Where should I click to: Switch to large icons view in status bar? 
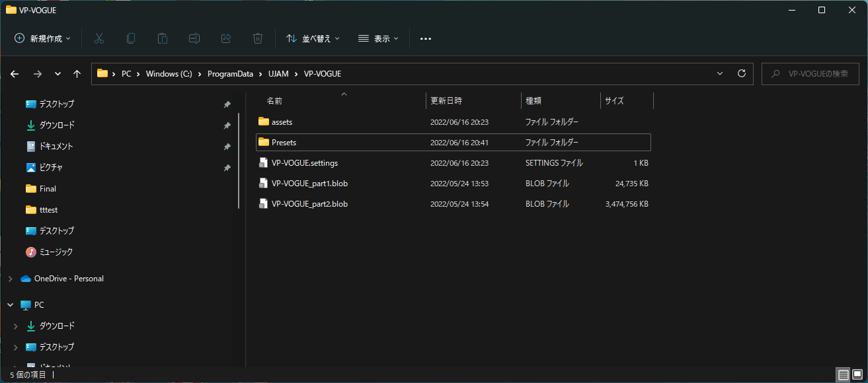click(857, 374)
